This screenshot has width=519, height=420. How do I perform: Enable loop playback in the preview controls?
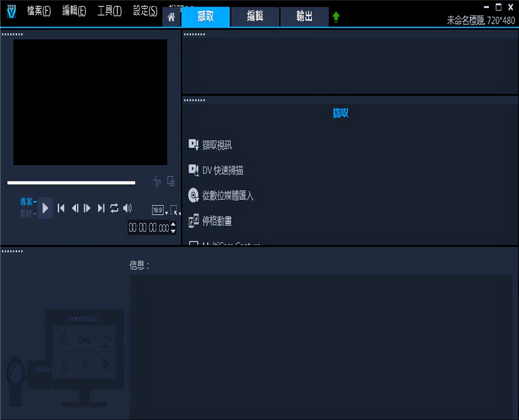coord(114,208)
